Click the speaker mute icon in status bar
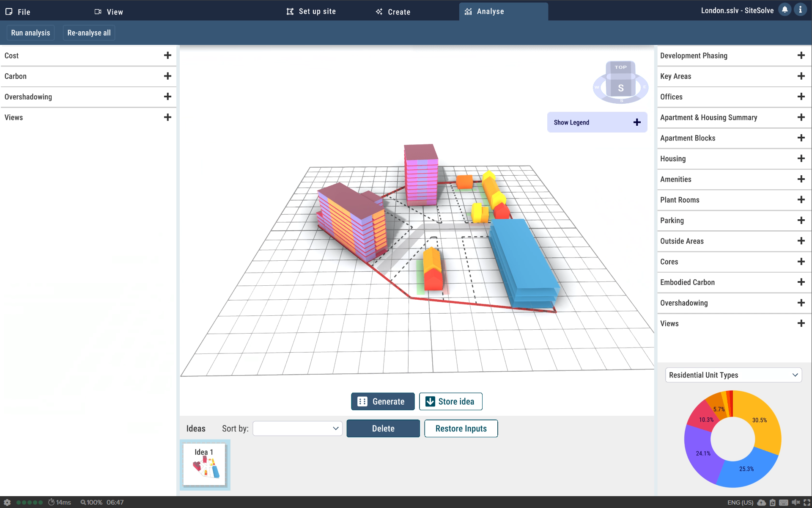This screenshot has width=812, height=508. tap(796, 502)
